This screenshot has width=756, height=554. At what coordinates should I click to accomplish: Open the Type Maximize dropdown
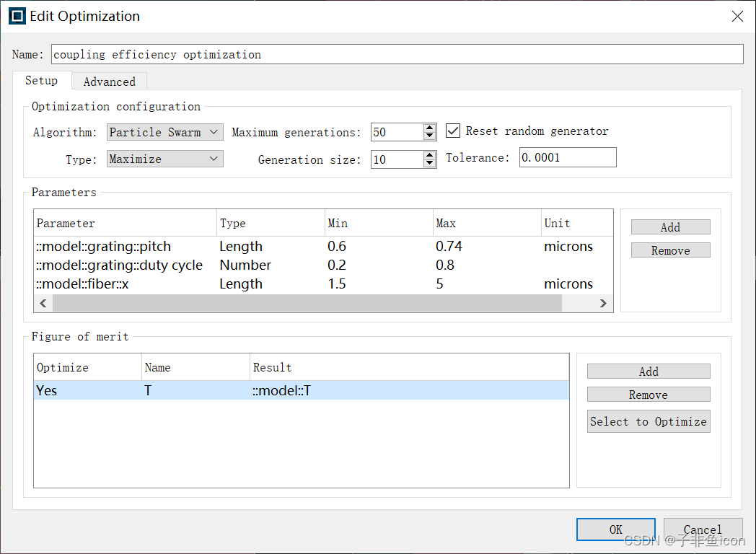point(165,159)
